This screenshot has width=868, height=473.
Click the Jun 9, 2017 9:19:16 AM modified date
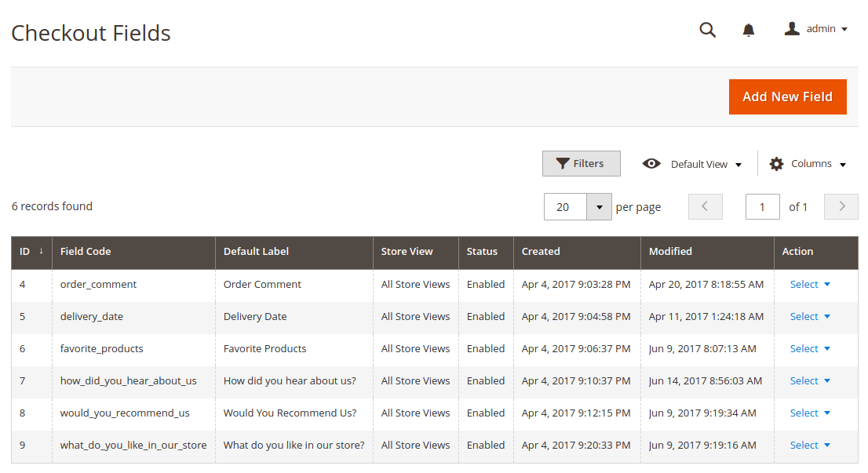click(x=702, y=445)
